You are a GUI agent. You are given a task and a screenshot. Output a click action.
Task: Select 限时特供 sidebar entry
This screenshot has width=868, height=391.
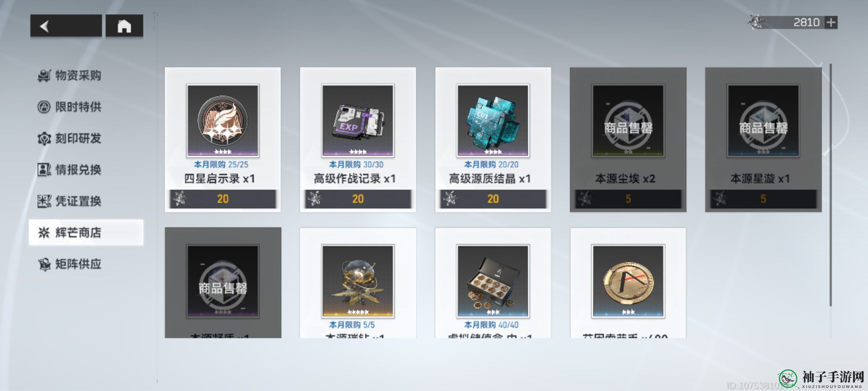click(69, 107)
